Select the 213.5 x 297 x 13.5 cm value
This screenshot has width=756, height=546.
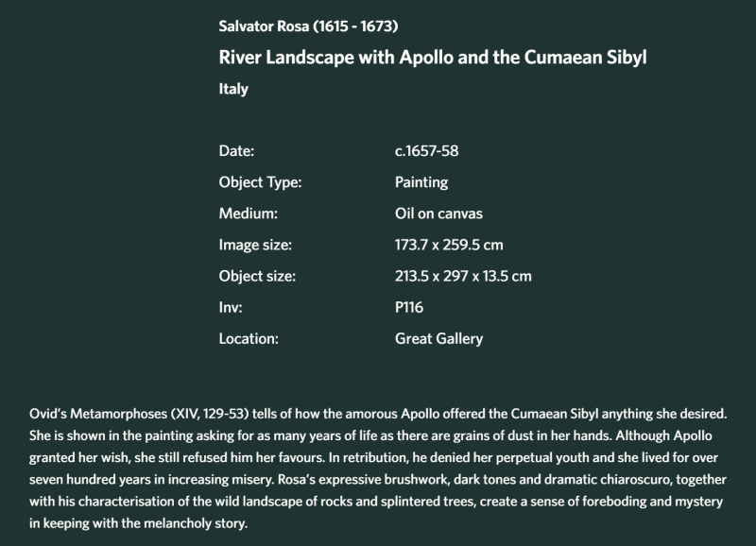tap(463, 276)
